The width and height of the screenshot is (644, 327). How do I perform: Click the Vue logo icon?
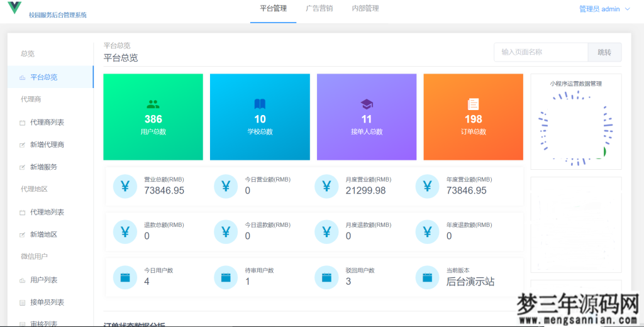[x=14, y=8]
